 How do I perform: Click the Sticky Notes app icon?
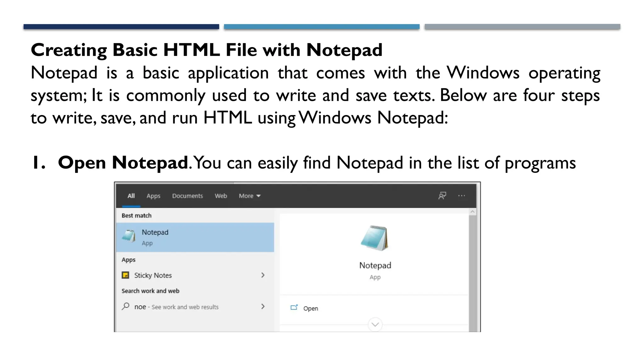point(125,275)
